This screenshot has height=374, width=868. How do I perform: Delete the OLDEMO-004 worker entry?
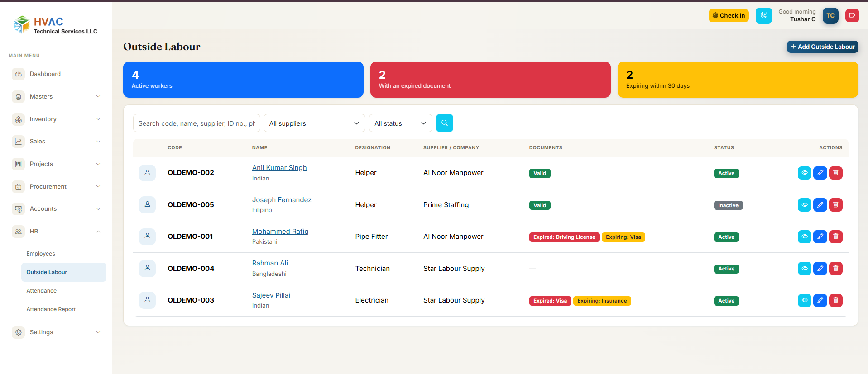pyautogui.click(x=836, y=269)
